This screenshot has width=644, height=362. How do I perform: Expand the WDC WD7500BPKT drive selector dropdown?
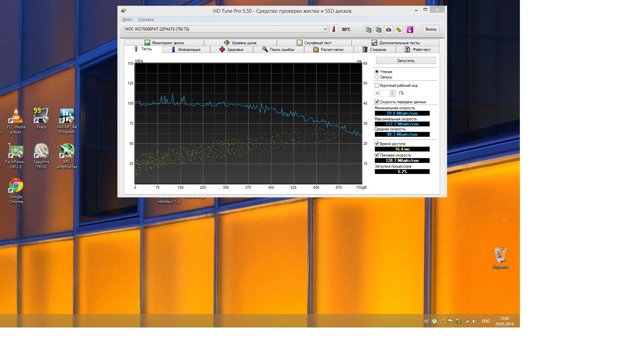coord(325,29)
